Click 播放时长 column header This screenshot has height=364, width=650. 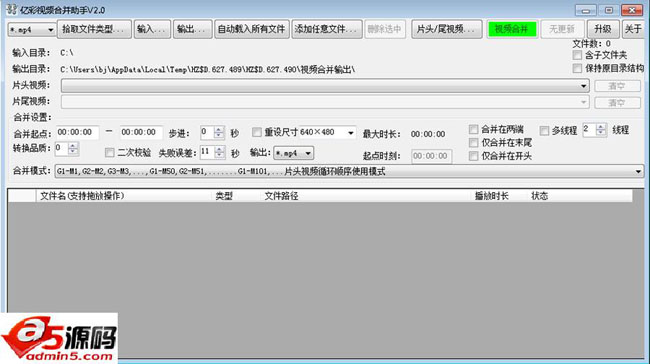tap(500, 196)
